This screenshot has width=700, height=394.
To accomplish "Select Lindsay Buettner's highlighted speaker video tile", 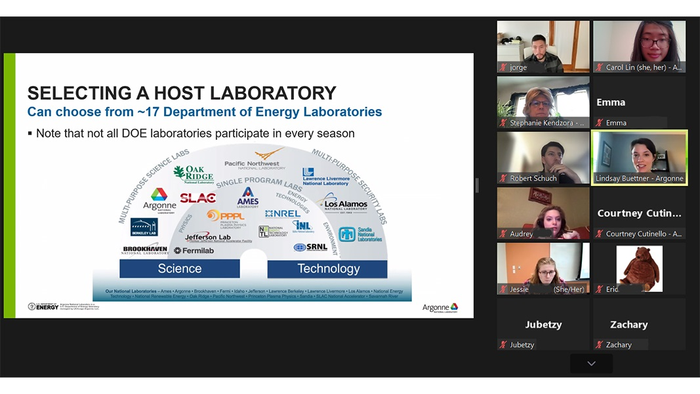I will click(x=639, y=158).
